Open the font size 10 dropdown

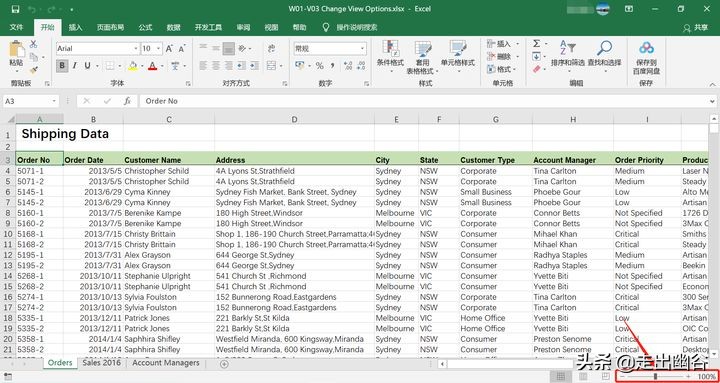158,49
